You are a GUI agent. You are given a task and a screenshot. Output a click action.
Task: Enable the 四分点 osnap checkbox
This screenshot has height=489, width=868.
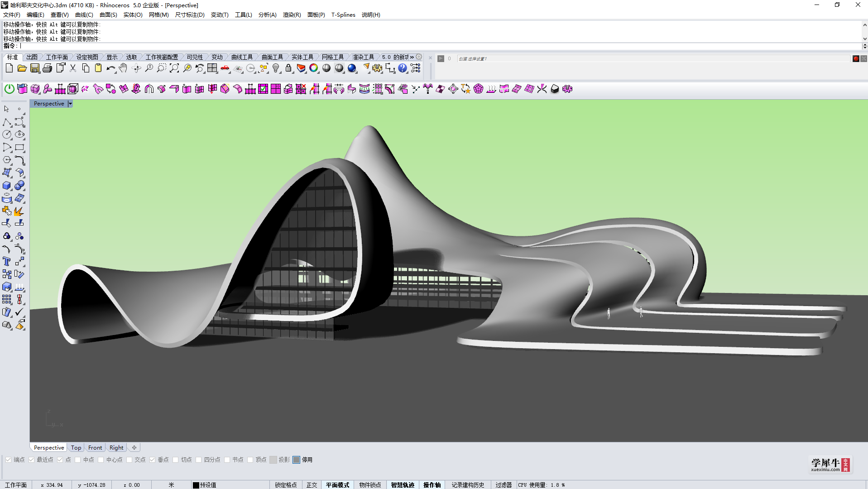tap(199, 460)
